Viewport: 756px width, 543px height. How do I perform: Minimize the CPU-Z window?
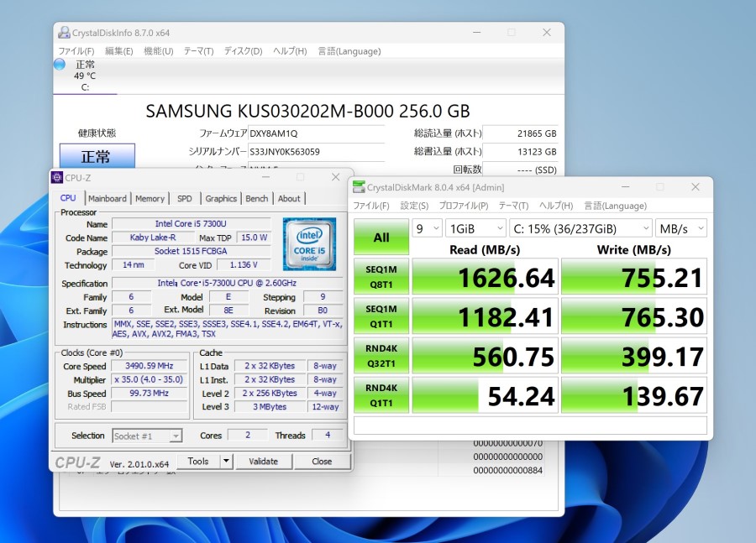pyautogui.click(x=265, y=177)
